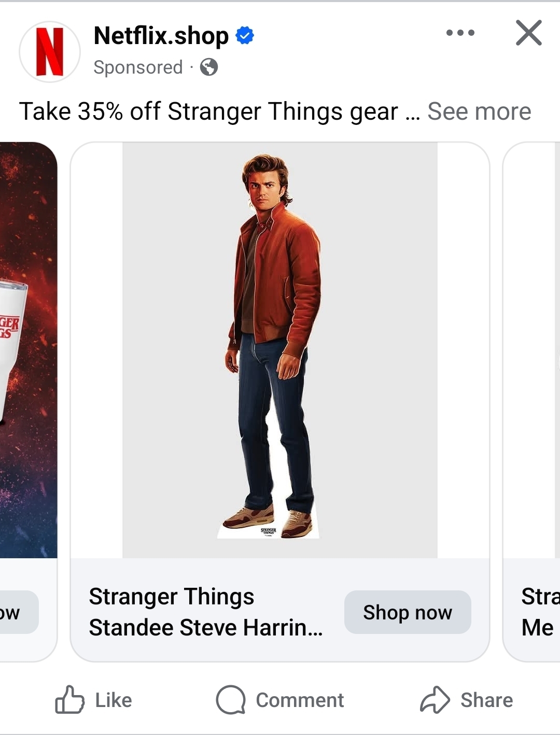
Task: Open the three-dot post options menu
Action: 460,33
